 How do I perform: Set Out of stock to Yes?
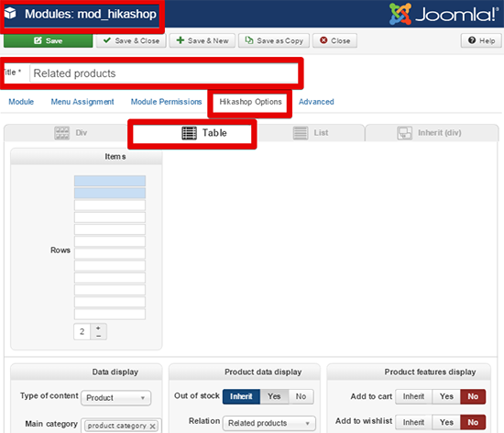[274, 396]
